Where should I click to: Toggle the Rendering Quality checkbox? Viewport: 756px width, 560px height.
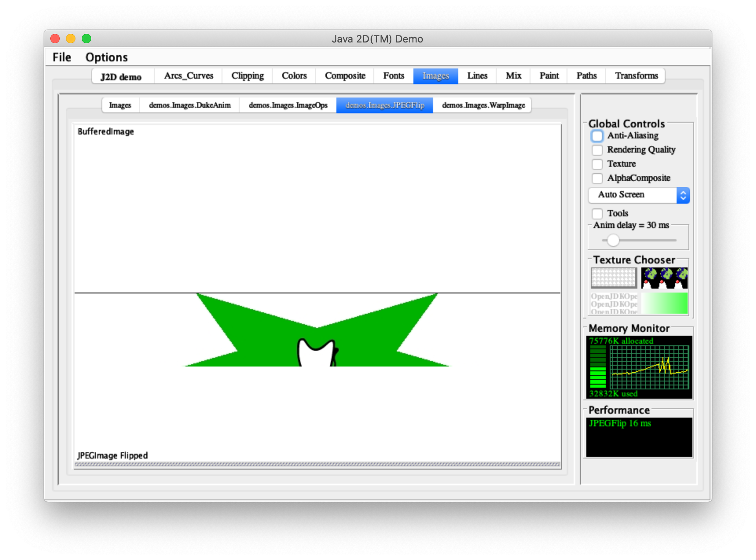[x=597, y=150]
